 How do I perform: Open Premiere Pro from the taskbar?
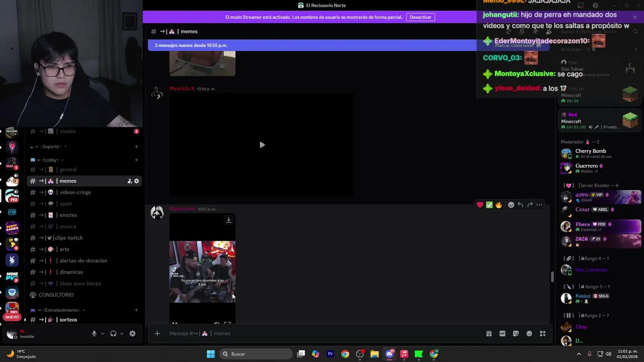330,354
